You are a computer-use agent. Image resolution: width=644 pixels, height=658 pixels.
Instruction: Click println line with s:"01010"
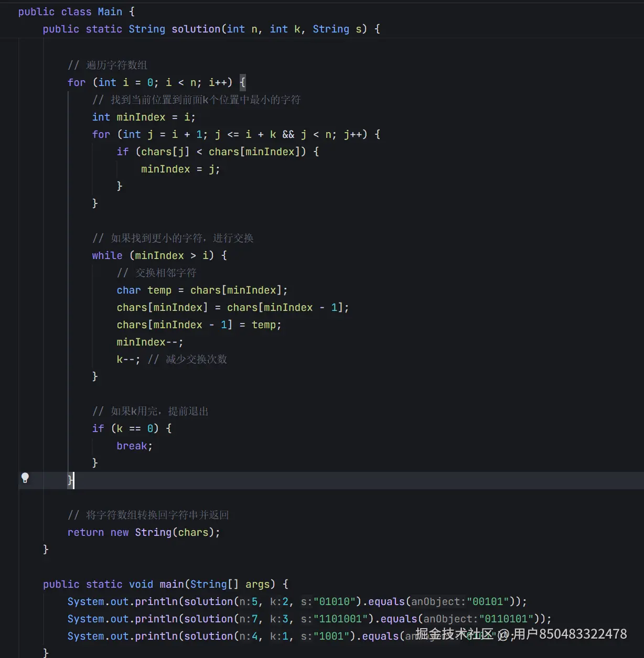pyautogui.click(x=297, y=601)
